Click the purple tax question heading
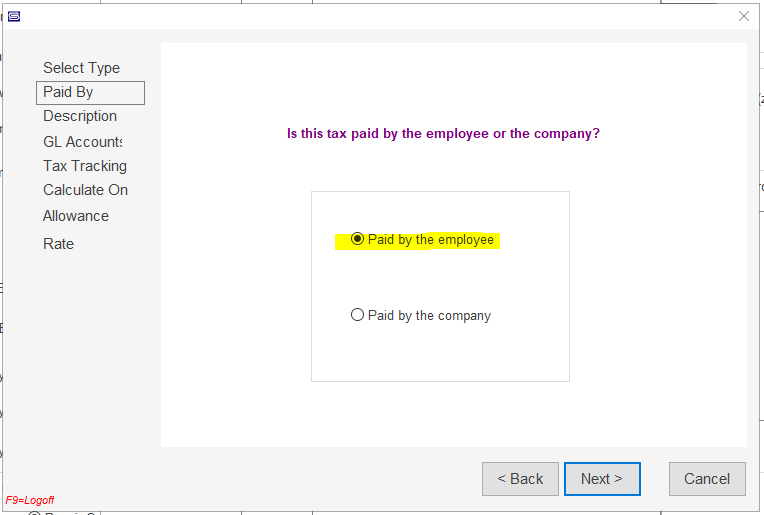This screenshot has height=515, width=764. [443, 134]
